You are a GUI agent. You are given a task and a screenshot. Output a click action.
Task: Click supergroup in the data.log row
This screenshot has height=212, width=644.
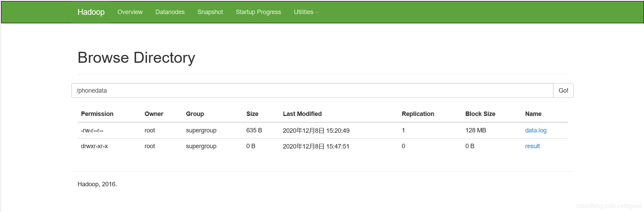pyautogui.click(x=201, y=130)
